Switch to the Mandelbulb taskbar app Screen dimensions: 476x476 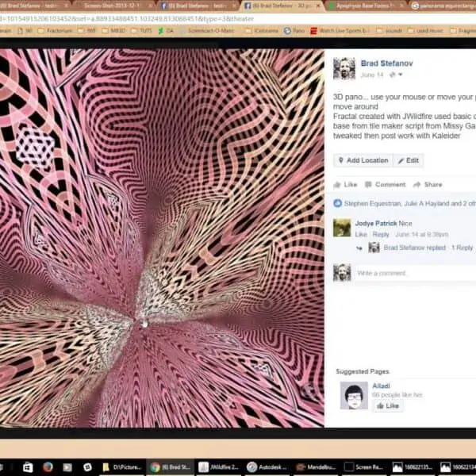tap(316, 467)
